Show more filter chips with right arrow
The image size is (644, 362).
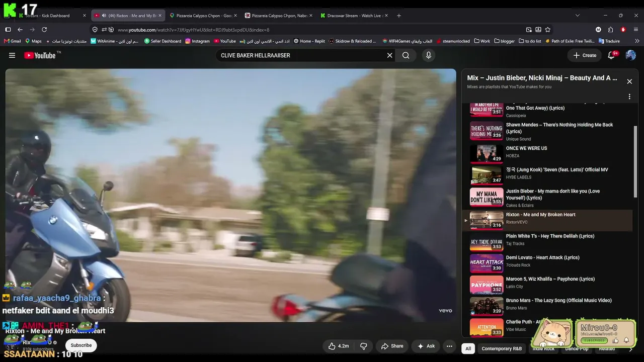pos(630,349)
